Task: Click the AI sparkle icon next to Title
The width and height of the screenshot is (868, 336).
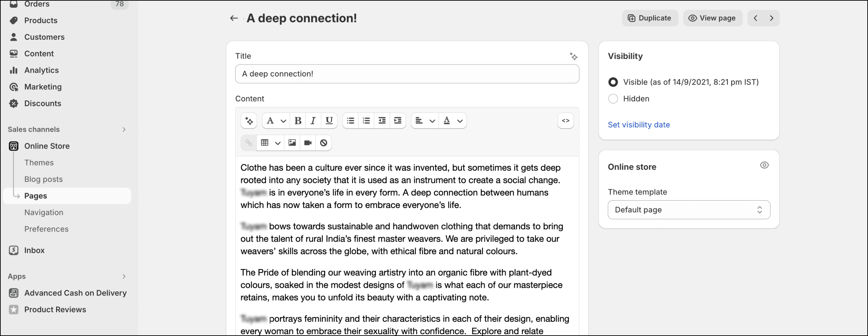Action: (x=574, y=56)
